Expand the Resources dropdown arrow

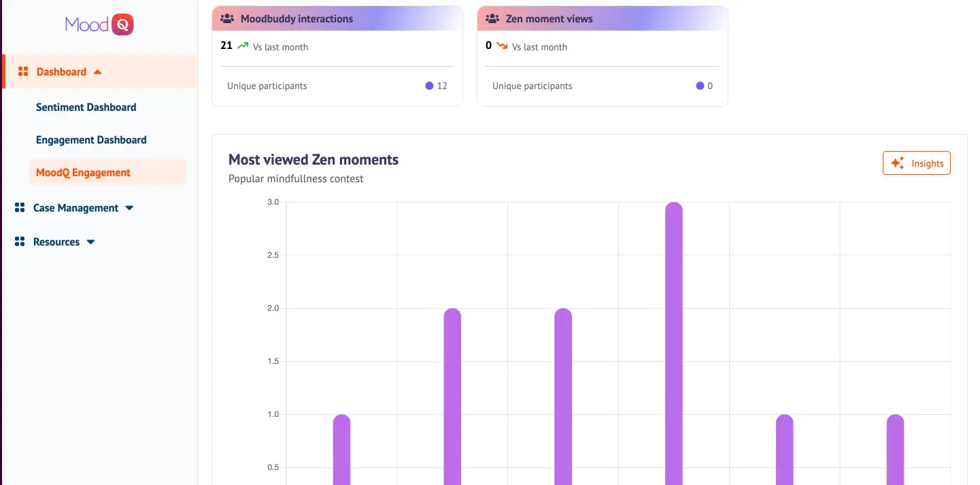point(90,242)
